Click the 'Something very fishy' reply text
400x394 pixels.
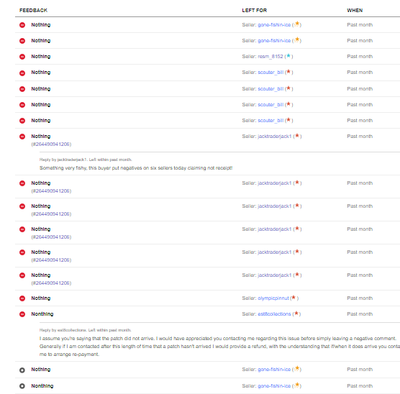pos(136,168)
